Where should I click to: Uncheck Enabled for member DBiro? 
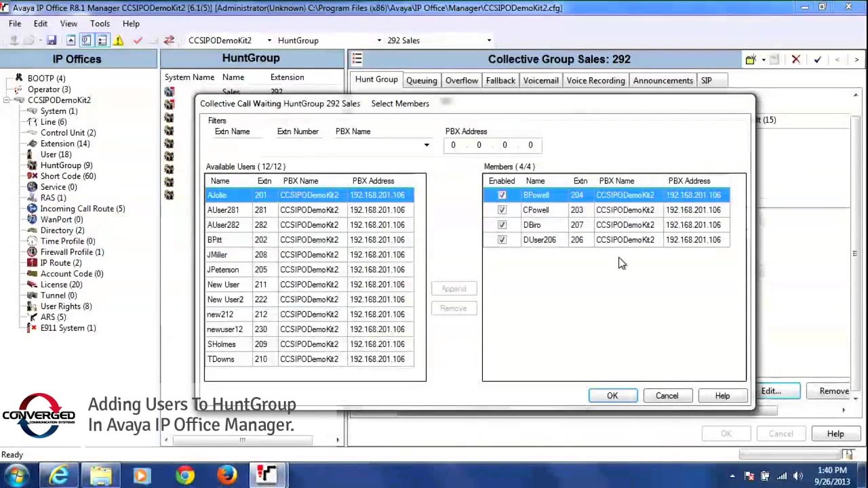click(x=502, y=225)
